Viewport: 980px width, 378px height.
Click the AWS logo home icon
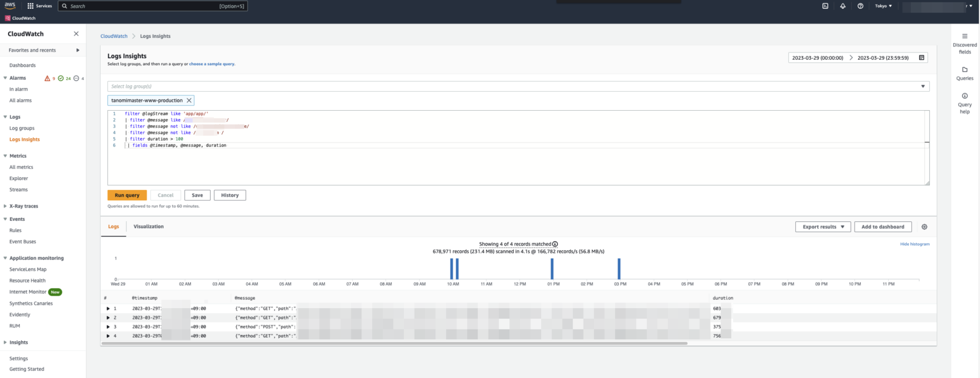click(10, 6)
